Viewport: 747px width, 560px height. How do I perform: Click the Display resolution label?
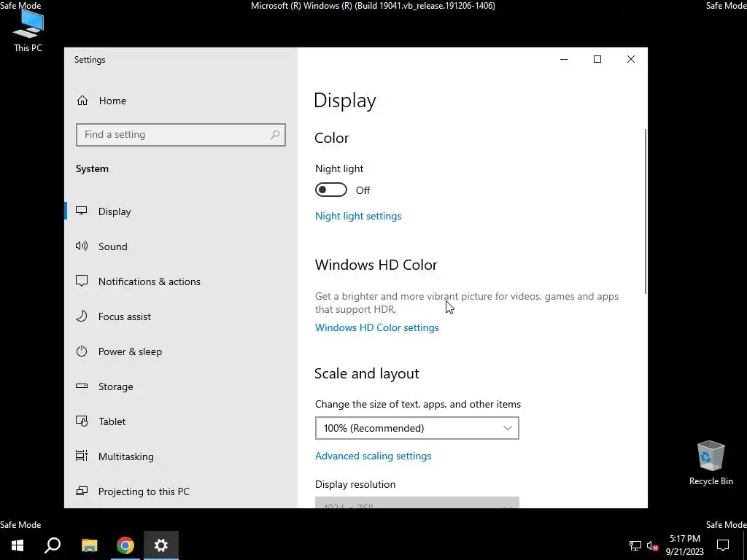[x=355, y=484]
